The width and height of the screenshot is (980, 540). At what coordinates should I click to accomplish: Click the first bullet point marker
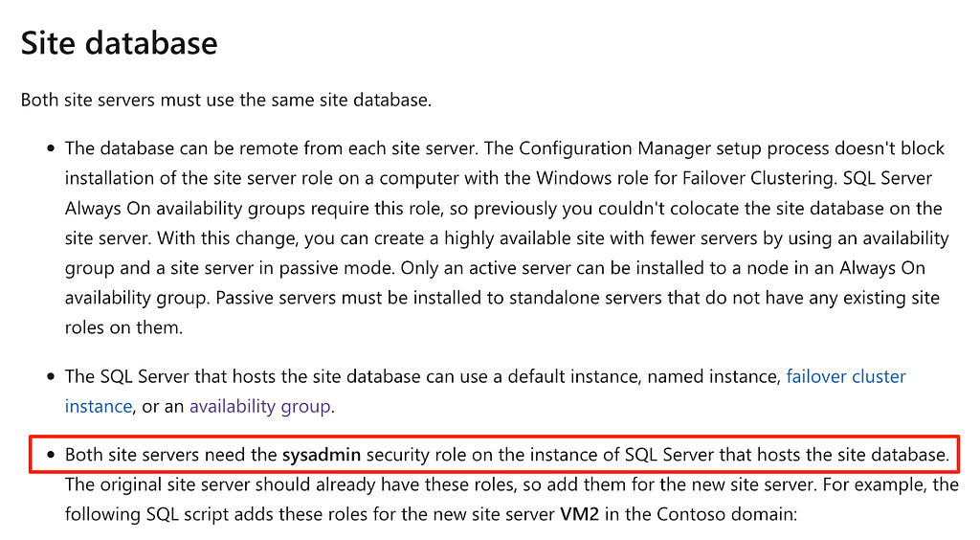(x=50, y=149)
